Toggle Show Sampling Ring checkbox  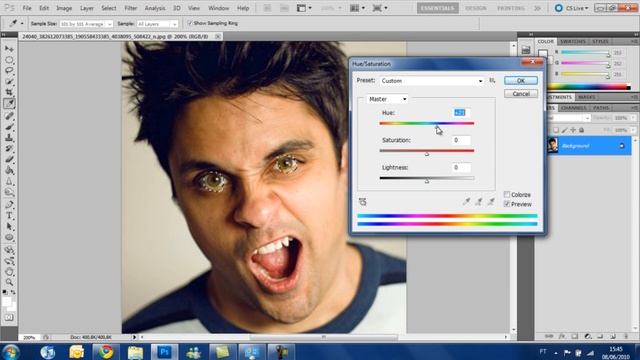(189, 23)
